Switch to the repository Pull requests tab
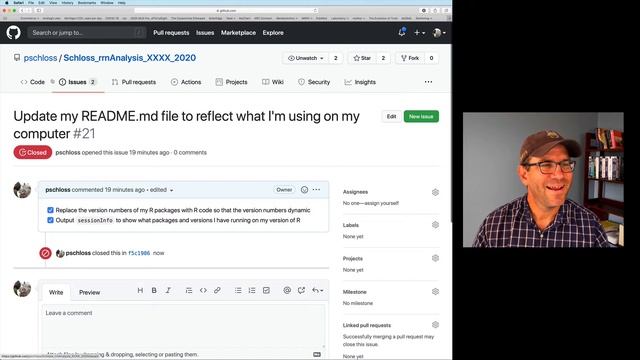Screen dimensions: 640x360 point(134,82)
